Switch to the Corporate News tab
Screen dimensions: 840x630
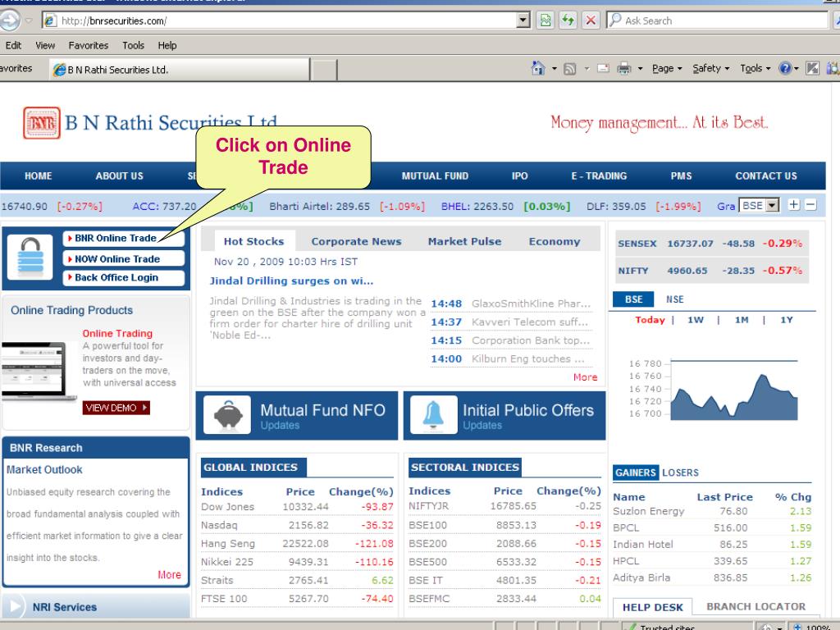point(356,242)
